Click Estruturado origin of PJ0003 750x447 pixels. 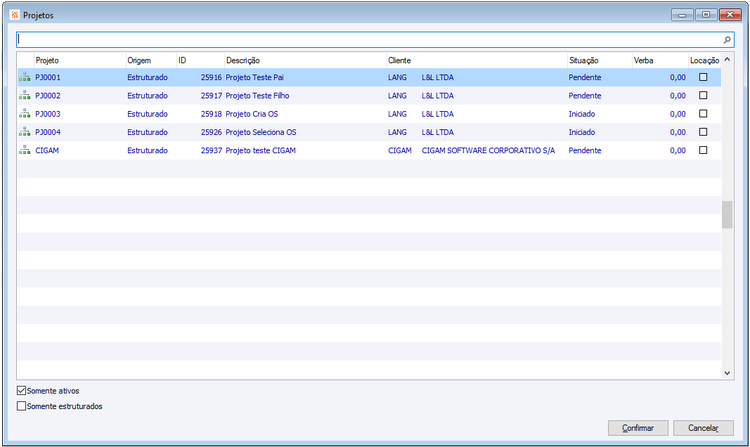tap(147, 114)
